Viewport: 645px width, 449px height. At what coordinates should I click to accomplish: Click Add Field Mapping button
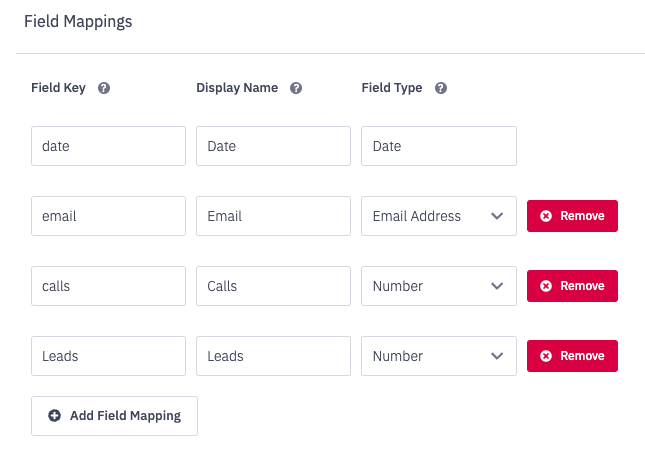tap(114, 416)
